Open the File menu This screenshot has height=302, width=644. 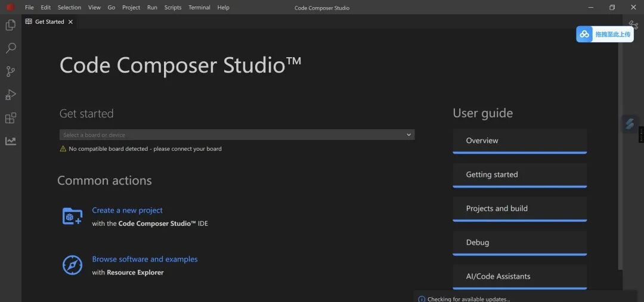29,7
